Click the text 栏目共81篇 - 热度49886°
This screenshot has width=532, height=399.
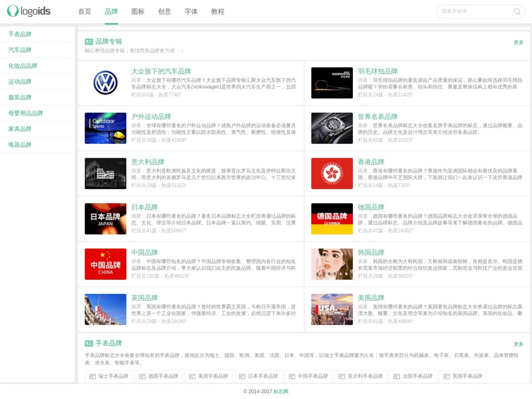point(386,321)
